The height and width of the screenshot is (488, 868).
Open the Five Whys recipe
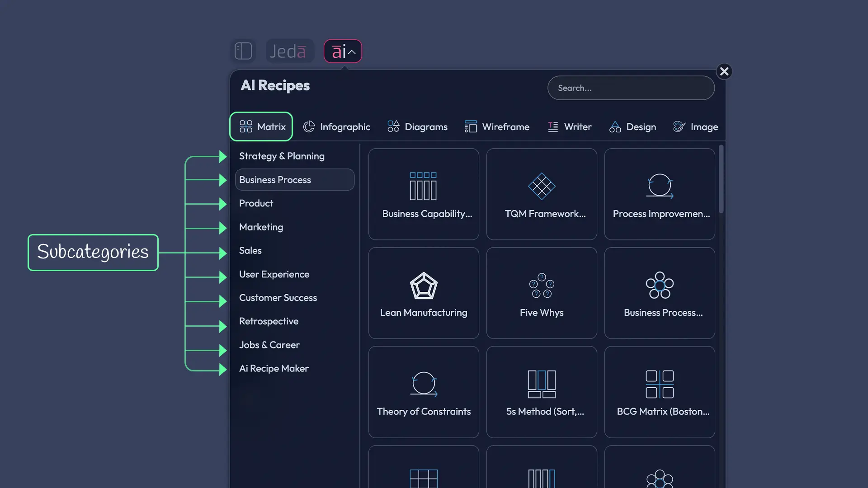point(541,293)
